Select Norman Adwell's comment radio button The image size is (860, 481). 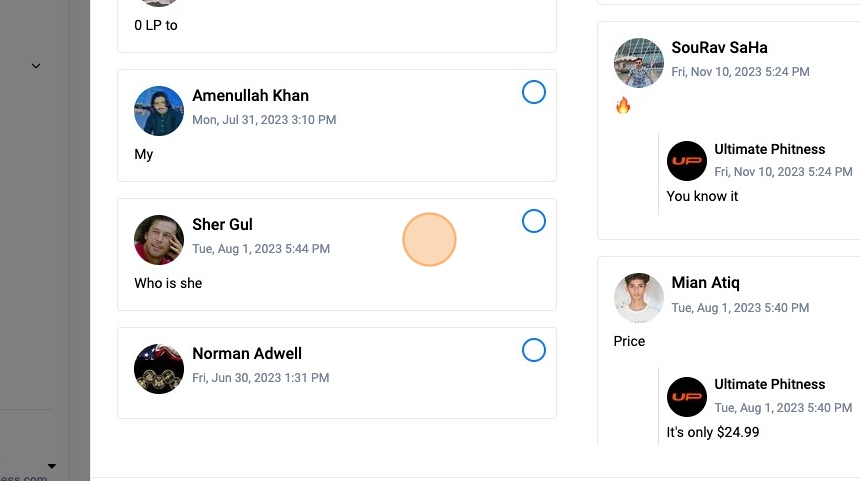[534, 350]
